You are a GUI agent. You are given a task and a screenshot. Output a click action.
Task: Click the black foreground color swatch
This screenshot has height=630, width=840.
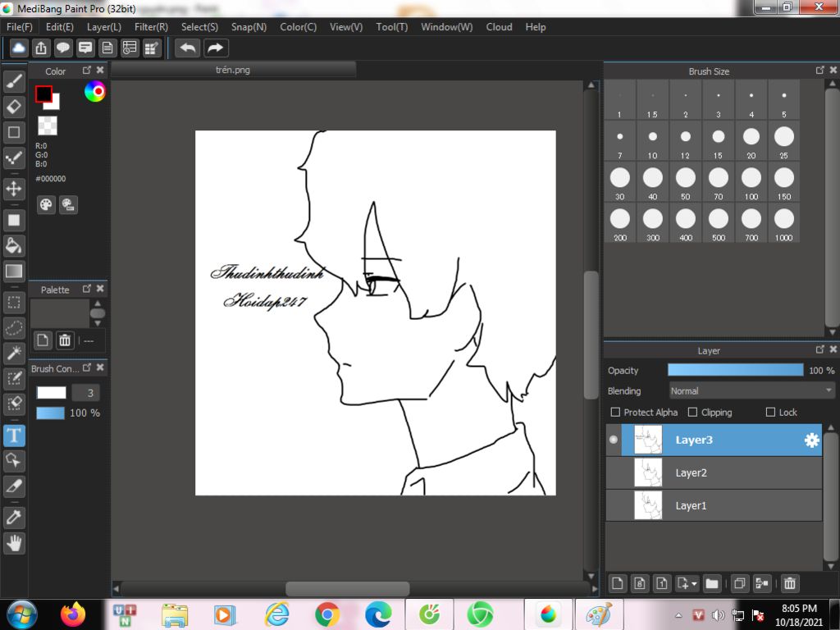click(43, 94)
